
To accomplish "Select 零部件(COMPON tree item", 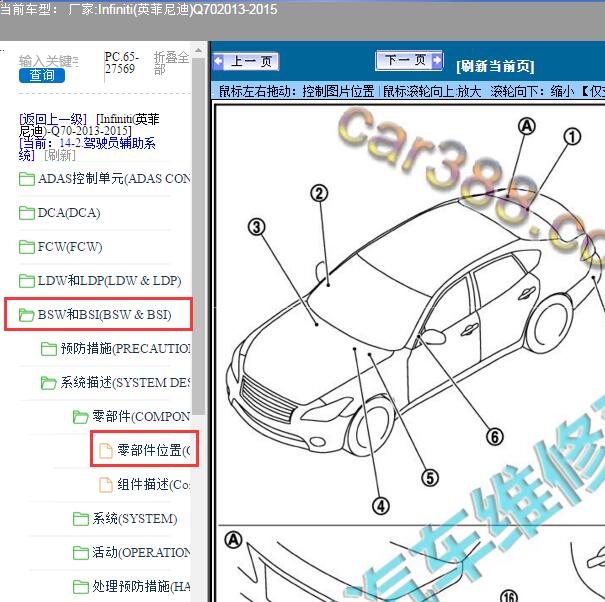I will 141,416.
